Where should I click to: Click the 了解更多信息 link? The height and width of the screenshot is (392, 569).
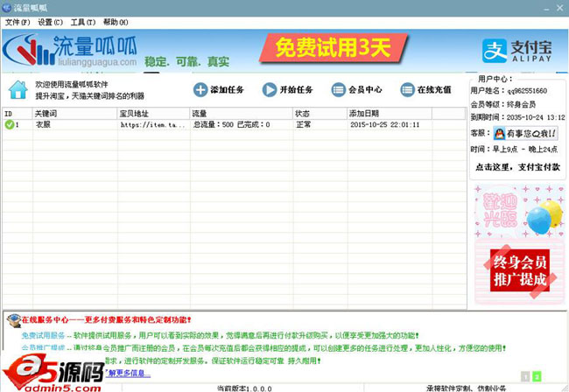pyautogui.click(x=128, y=373)
